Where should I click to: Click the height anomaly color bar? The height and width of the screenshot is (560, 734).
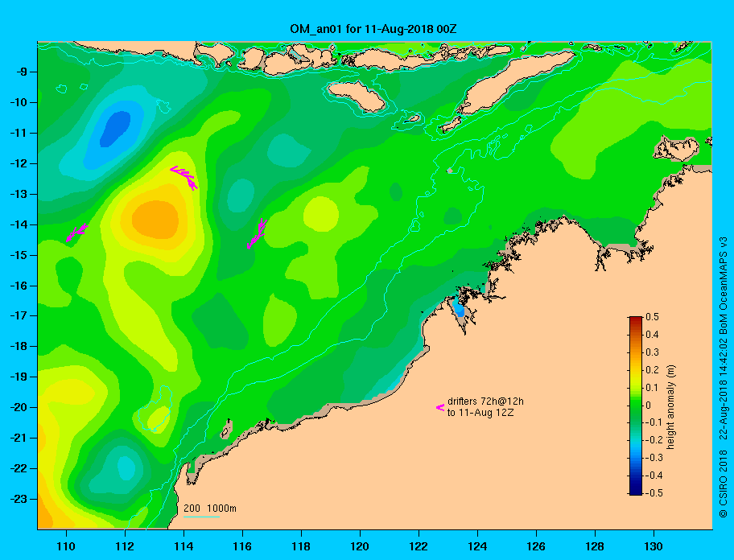[636, 406]
